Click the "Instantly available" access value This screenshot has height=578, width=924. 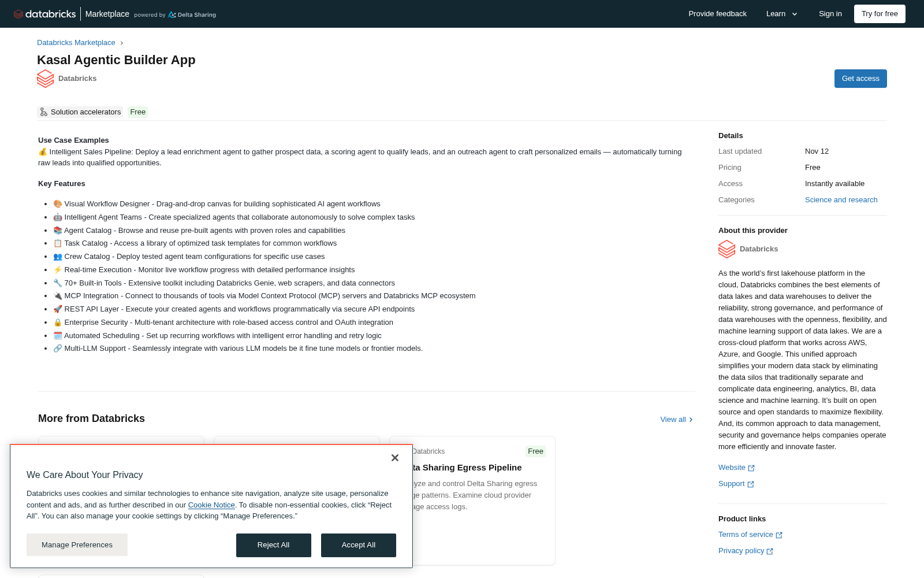(x=834, y=184)
